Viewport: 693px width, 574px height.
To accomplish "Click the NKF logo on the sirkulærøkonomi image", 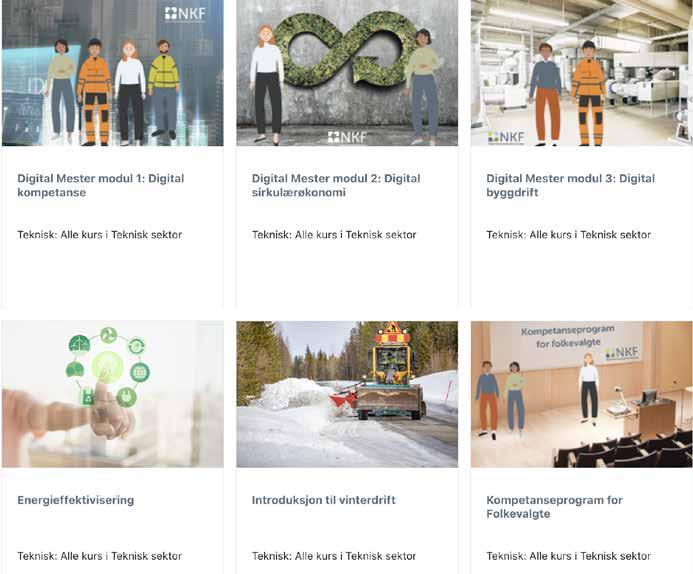I will coord(347,137).
